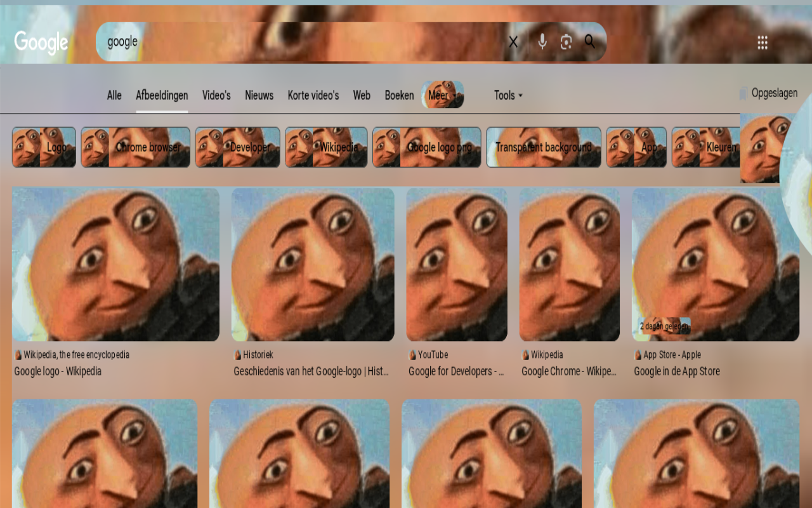This screenshot has width=812, height=508.
Task: Open the Google apps grid
Action: [763, 43]
